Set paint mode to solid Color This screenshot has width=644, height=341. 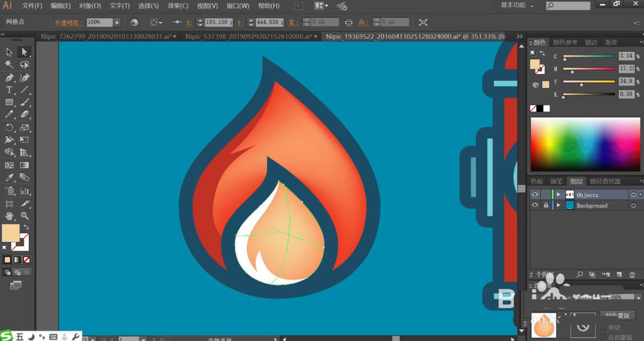7,260
